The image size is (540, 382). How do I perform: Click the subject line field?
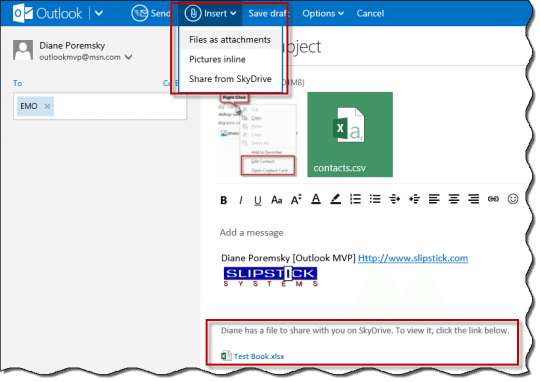pyautogui.click(x=406, y=47)
